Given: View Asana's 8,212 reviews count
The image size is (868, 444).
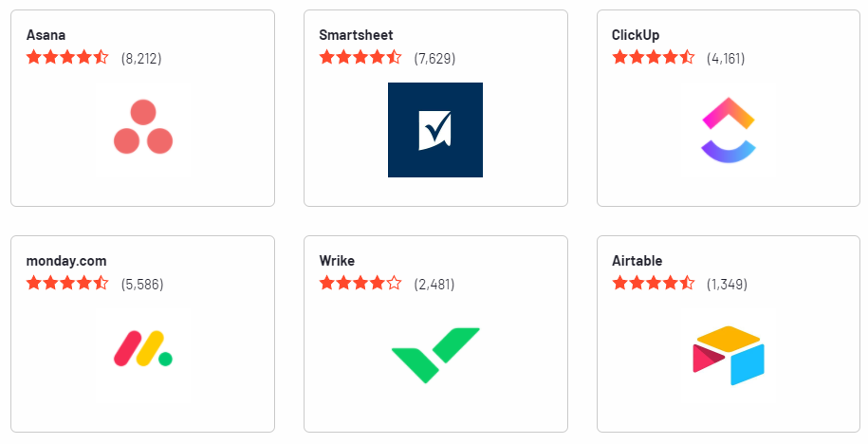Looking at the screenshot, I should [141, 58].
